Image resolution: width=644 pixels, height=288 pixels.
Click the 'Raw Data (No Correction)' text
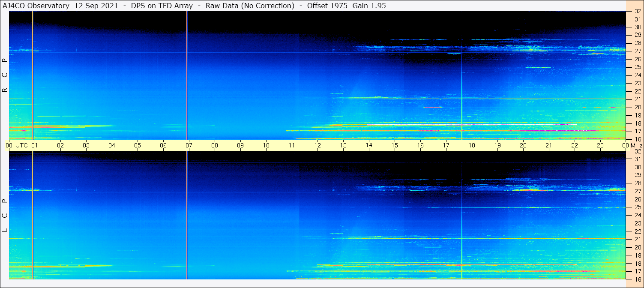coord(250,6)
